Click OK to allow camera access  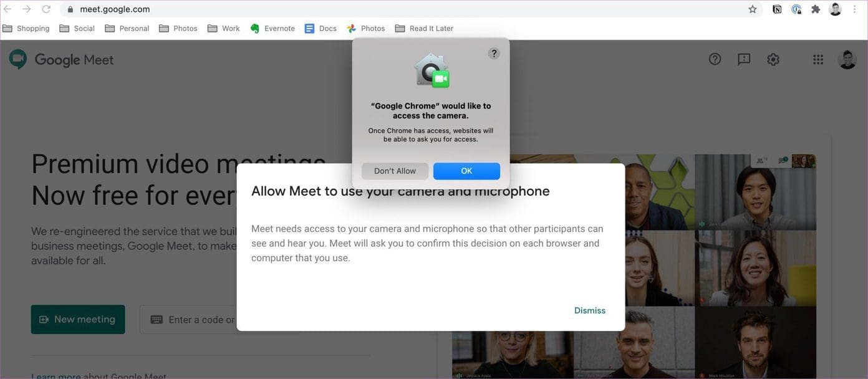466,171
